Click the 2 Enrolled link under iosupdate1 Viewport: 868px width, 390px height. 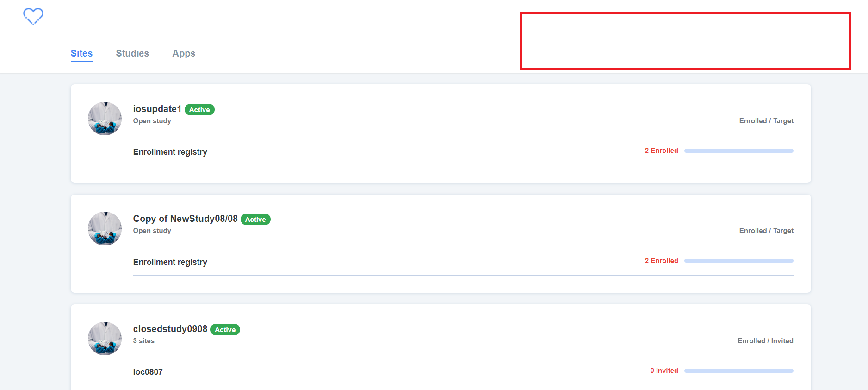[661, 150]
